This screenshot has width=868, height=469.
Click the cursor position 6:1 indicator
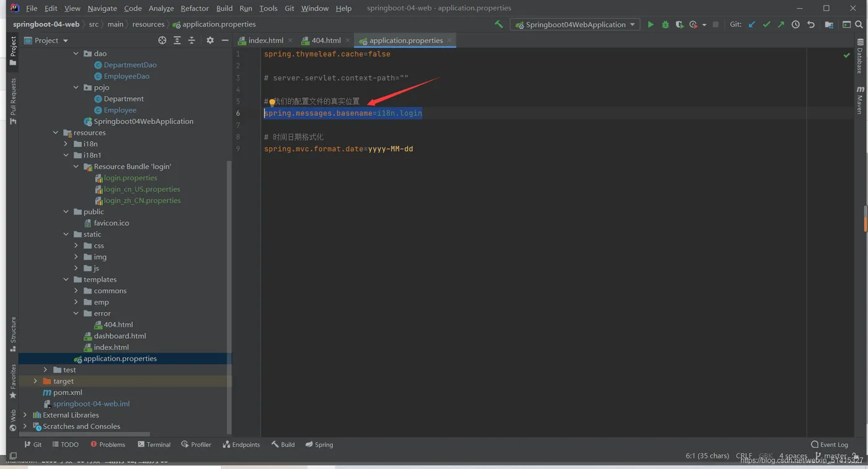(x=707, y=455)
